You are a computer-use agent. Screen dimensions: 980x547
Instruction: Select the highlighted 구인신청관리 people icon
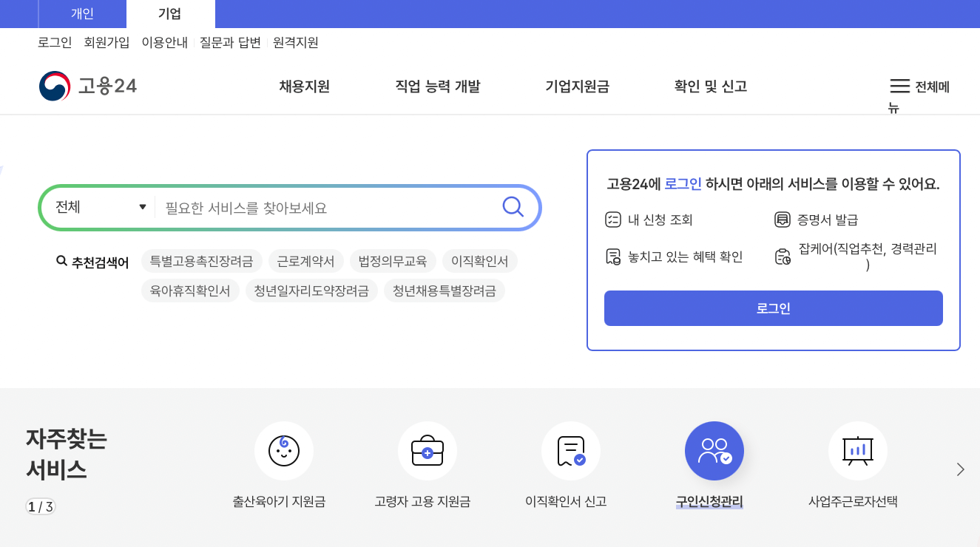(x=714, y=451)
